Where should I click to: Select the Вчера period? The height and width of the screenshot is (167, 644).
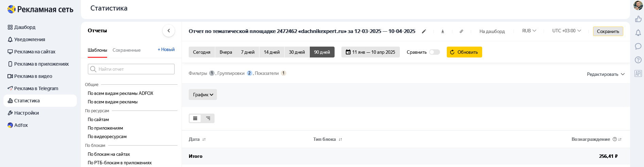coord(226,52)
